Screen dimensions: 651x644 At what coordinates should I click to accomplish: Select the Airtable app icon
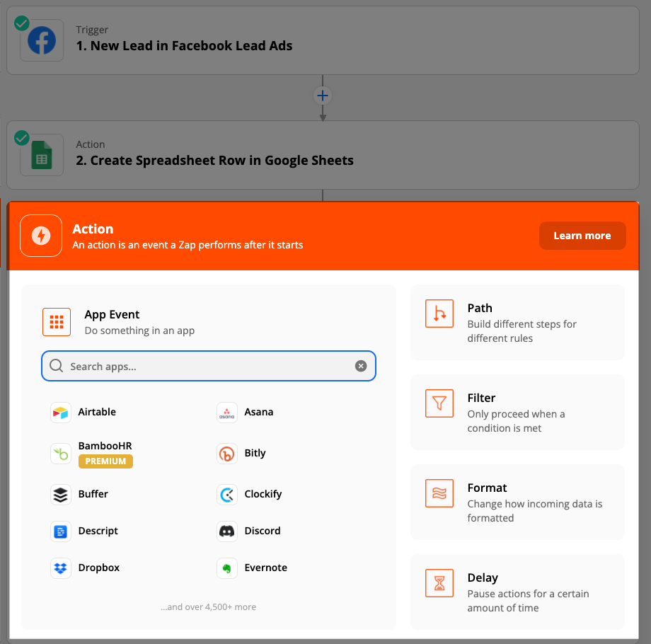(61, 413)
